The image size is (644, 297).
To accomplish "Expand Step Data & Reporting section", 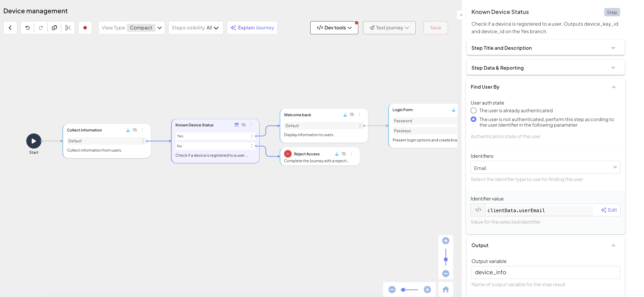I will (x=546, y=68).
